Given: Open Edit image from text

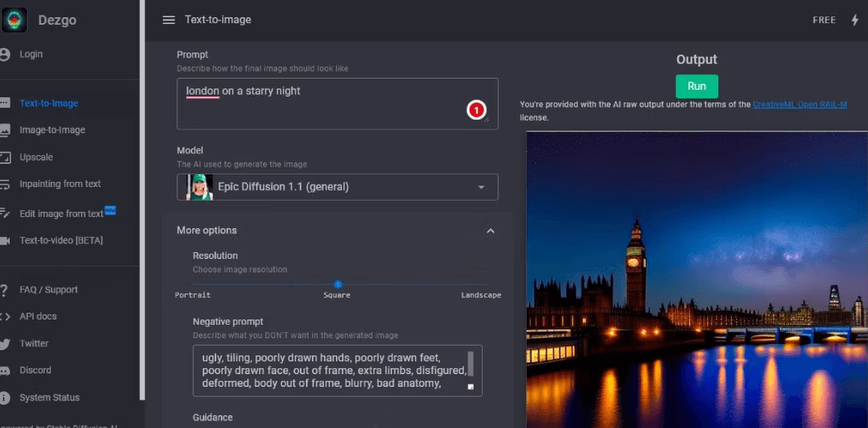Looking at the screenshot, I should pos(61,214).
